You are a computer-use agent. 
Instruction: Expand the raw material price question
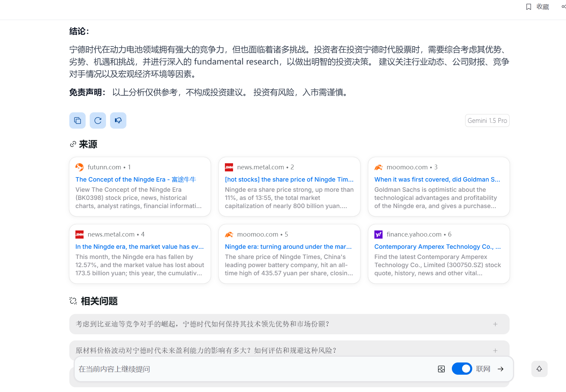click(x=289, y=350)
